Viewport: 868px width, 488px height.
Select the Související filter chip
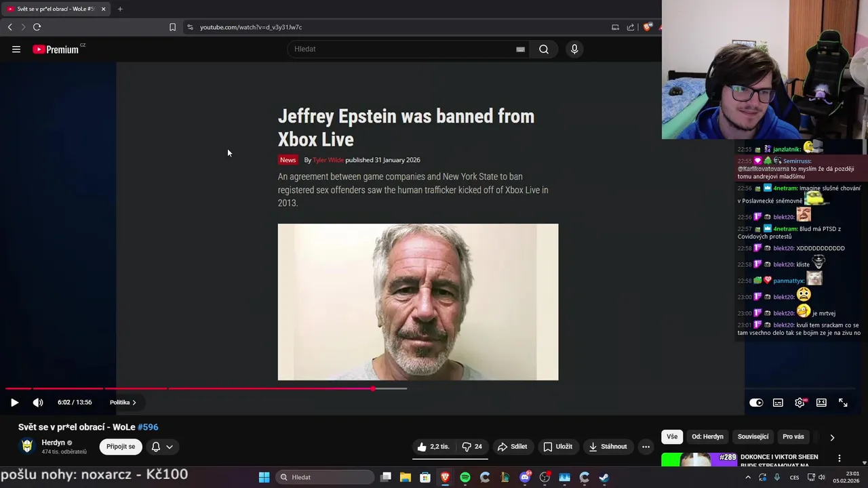pos(753,437)
